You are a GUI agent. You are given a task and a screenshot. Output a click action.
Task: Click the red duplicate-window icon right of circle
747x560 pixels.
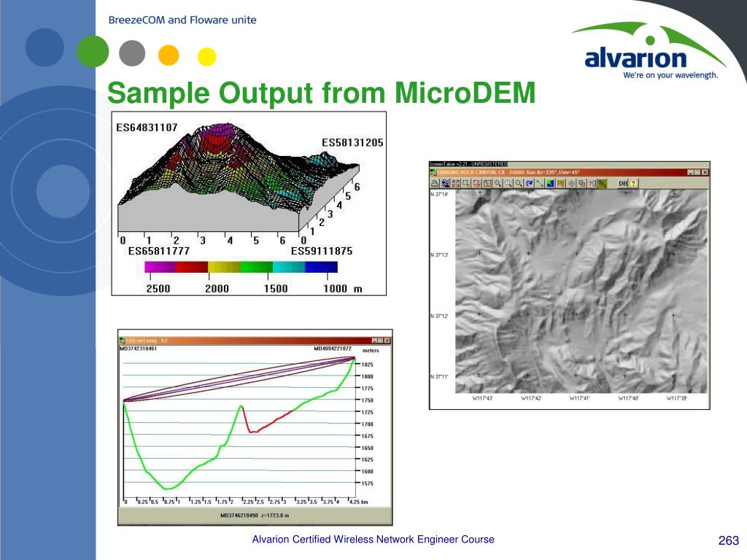tap(581, 183)
